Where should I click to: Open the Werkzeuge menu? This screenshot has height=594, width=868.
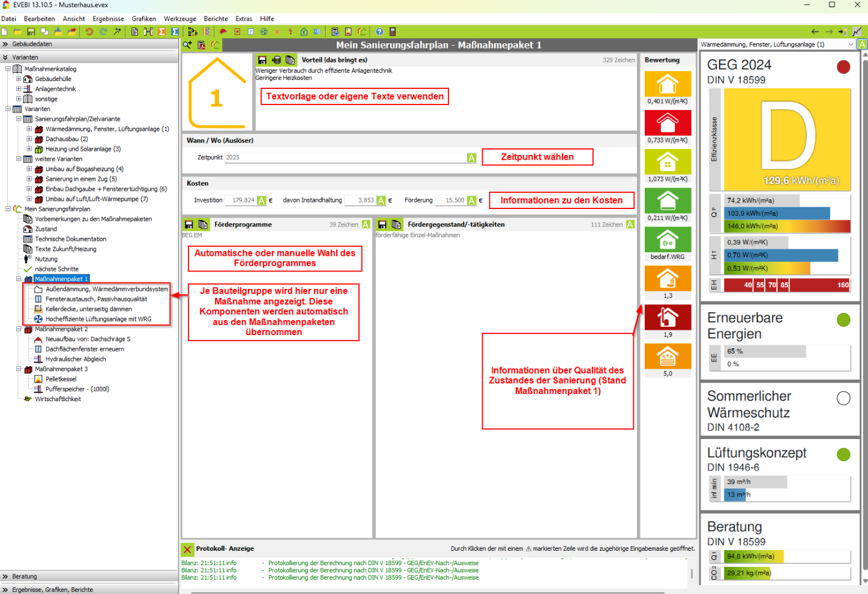pyautogui.click(x=179, y=19)
